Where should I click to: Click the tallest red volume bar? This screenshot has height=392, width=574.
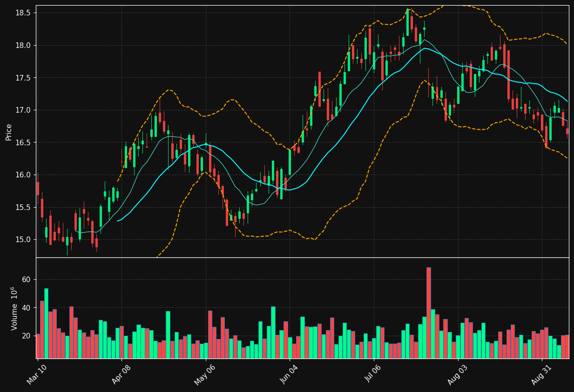point(429,313)
